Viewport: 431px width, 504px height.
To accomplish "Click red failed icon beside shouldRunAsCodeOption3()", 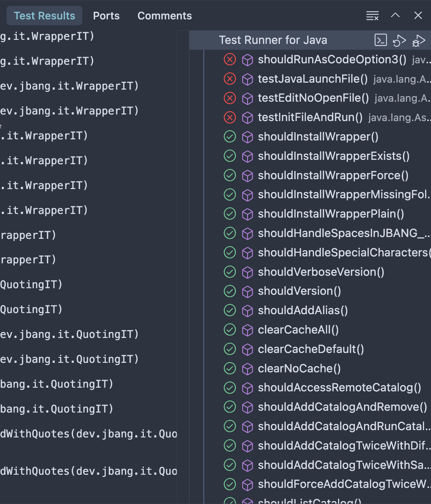I will (230, 59).
